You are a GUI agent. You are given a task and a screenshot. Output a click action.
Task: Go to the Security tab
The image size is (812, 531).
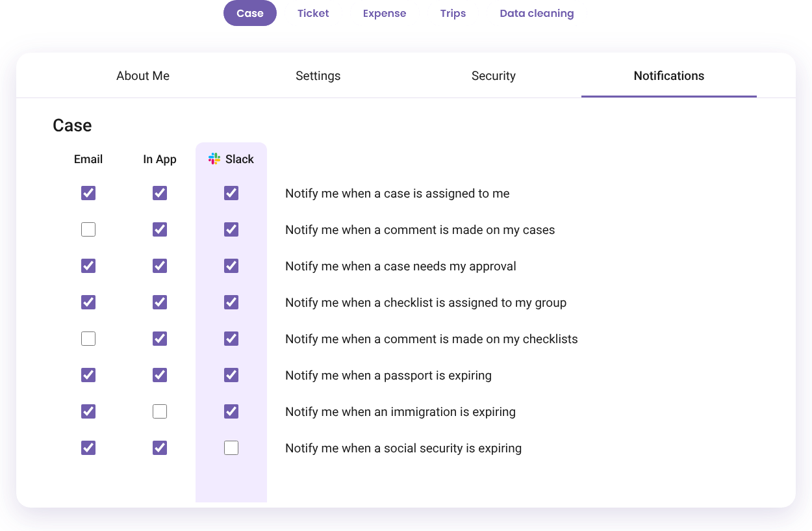(494, 76)
